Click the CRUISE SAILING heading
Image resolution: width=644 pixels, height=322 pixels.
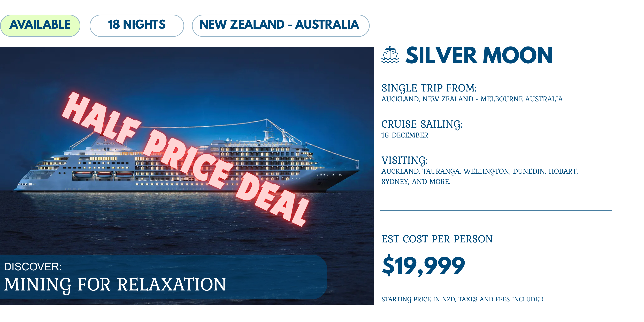coord(422,124)
